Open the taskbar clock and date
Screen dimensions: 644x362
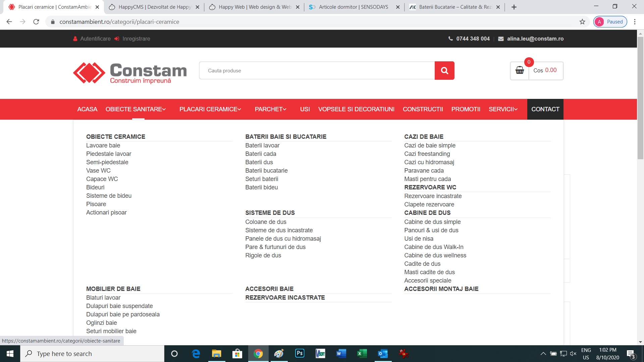pos(607,354)
